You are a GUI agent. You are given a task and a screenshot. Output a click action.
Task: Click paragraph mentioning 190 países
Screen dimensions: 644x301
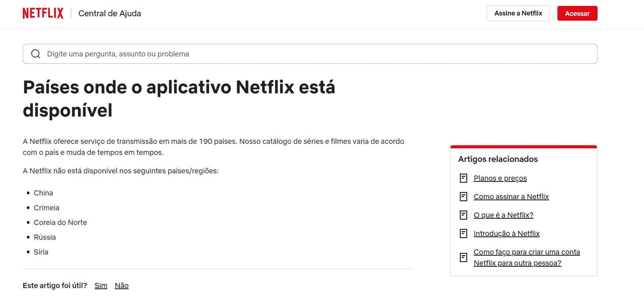point(213,147)
